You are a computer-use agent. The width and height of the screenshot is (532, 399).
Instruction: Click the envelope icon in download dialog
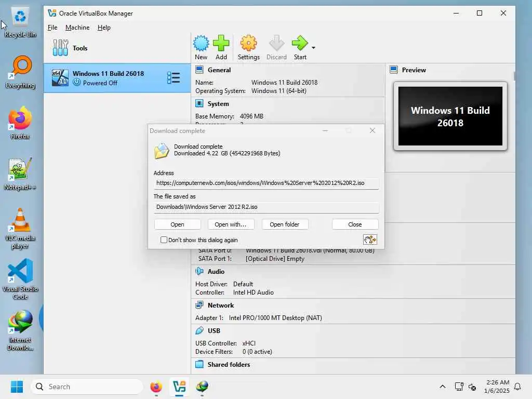(x=162, y=151)
